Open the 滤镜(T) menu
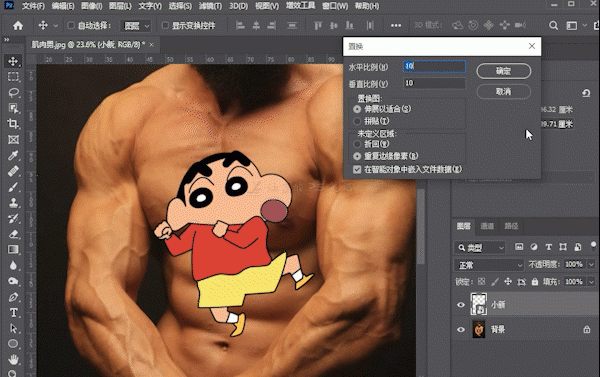This screenshot has height=377, width=600. pos(210,7)
